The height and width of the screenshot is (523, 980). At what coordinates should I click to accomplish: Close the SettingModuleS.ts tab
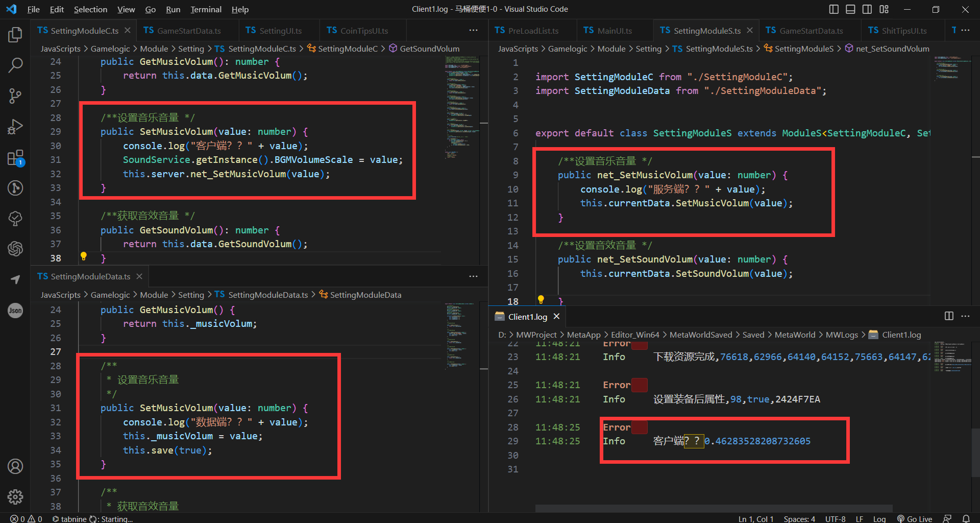pos(750,31)
